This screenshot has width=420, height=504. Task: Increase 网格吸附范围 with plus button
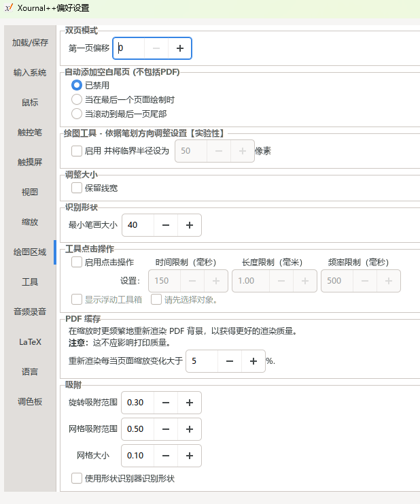click(x=190, y=429)
